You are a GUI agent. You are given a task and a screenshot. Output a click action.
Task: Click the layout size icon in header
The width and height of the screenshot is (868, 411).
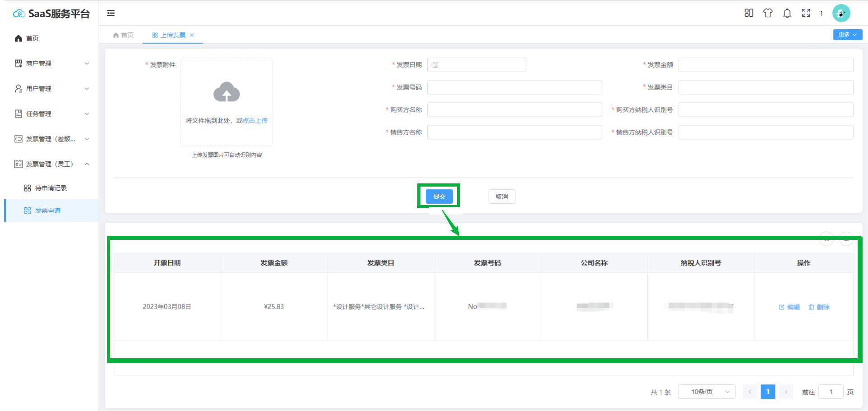click(x=748, y=13)
